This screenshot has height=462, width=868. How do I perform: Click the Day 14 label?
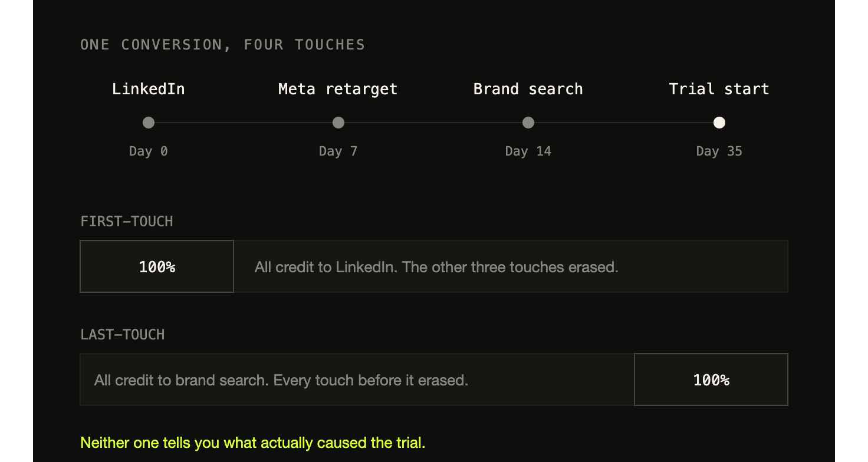click(x=528, y=151)
